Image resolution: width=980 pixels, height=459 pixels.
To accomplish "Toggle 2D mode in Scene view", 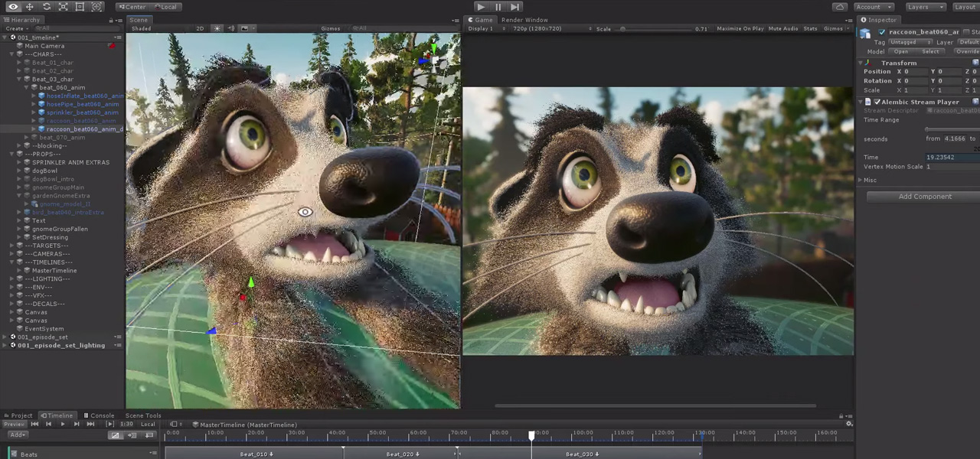I will 200,28.
